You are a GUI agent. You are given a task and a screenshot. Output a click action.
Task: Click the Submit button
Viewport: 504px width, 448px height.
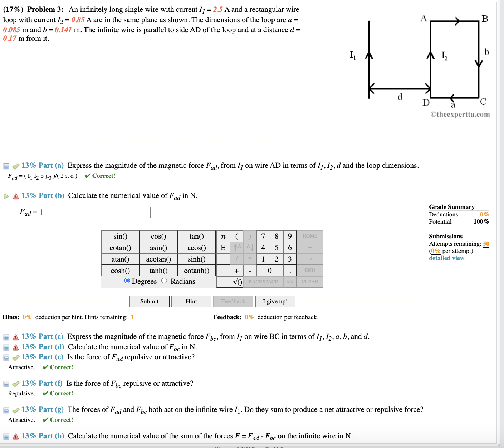tap(149, 301)
